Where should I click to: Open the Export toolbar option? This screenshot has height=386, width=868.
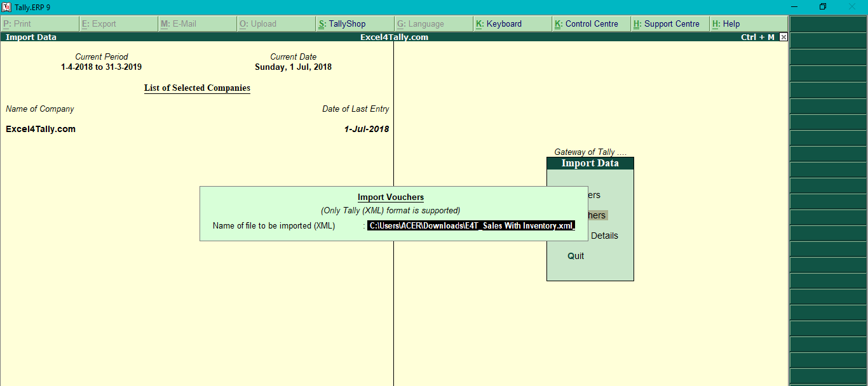pos(119,24)
